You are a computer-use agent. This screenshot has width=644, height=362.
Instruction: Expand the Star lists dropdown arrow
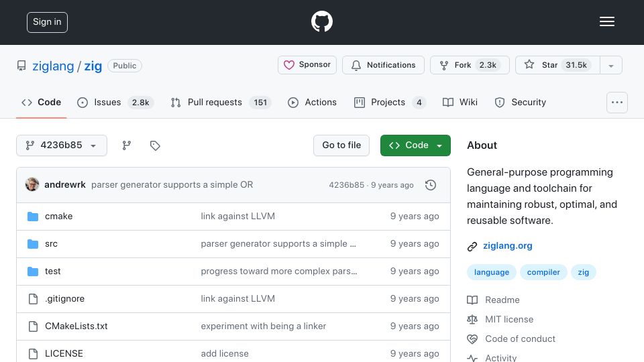[611, 65]
